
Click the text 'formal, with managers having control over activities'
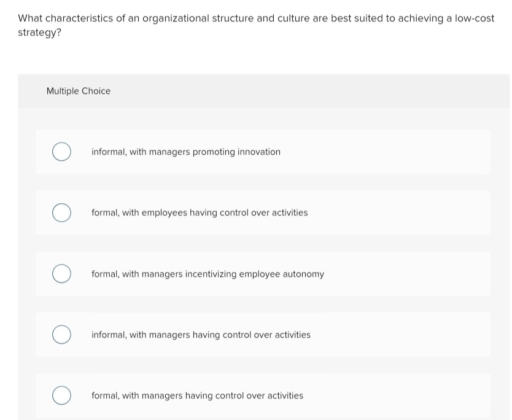click(x=197, y=395)
